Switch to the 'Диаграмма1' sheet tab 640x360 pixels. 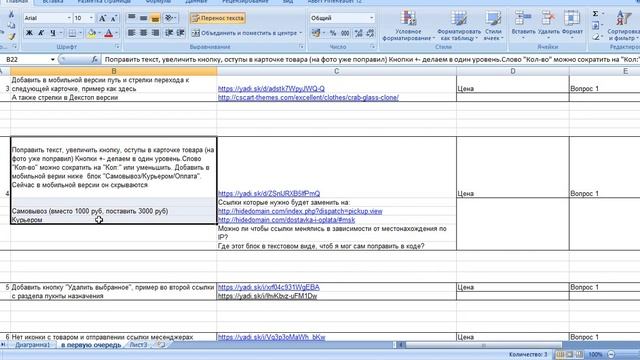[x=33, y=345]
